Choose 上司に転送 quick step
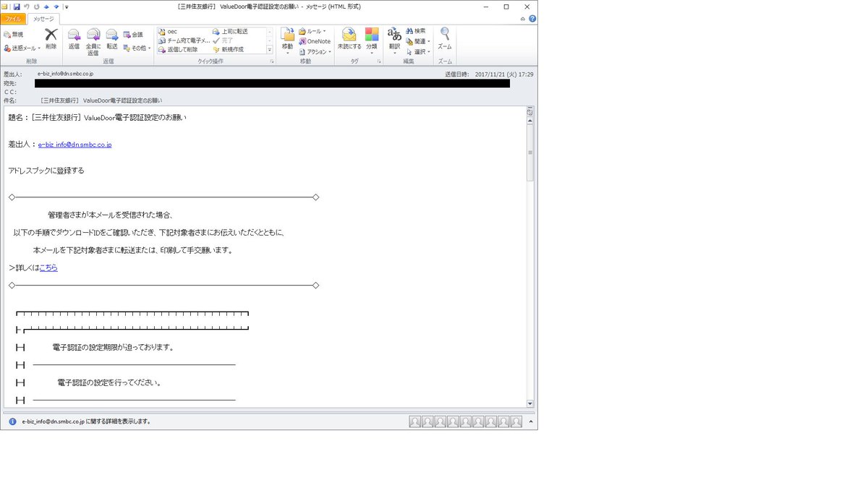Screen dimensions: 868x488 tap(230, 32)
